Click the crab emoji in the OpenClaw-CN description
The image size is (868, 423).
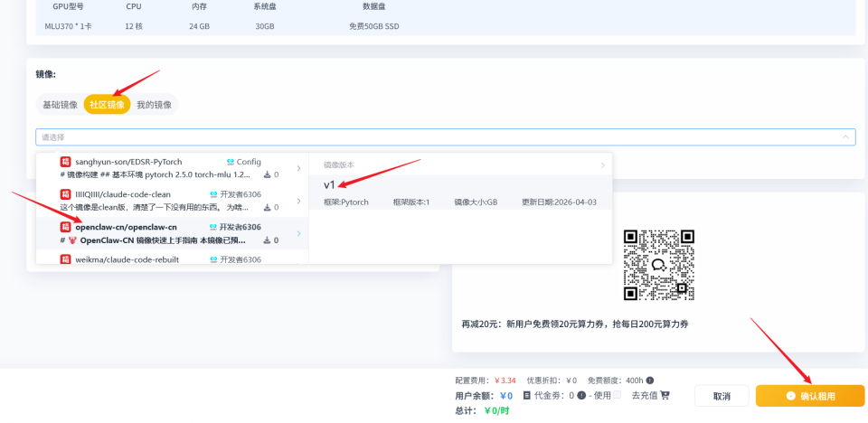tap(72, 240)
